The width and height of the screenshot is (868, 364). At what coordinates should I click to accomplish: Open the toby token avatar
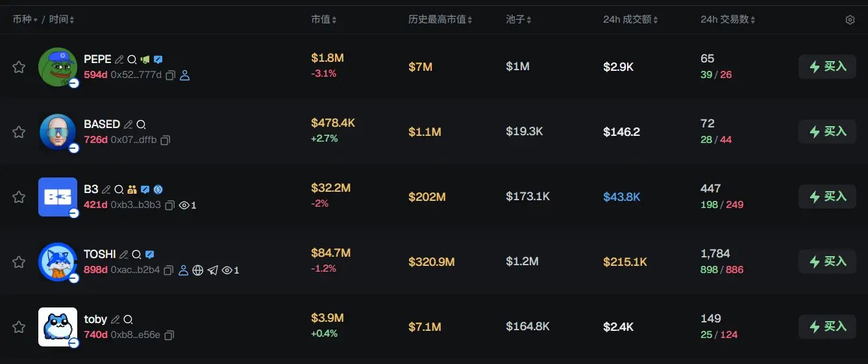(58, 326)
